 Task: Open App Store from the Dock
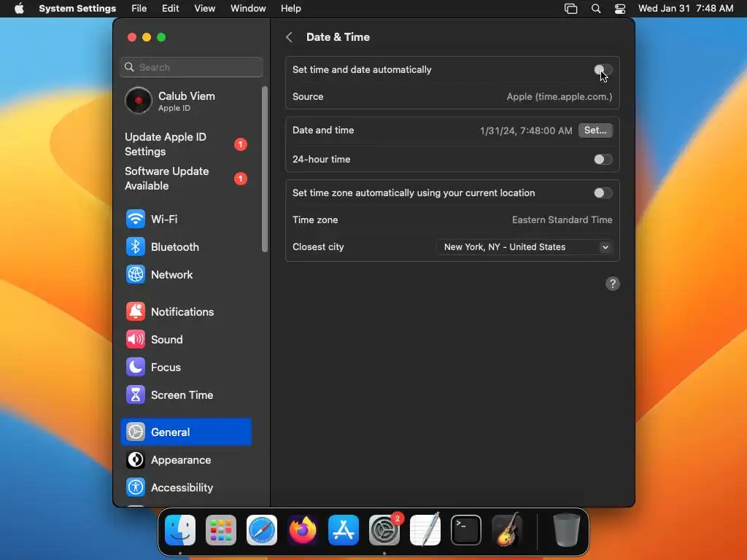coord(344,529)
